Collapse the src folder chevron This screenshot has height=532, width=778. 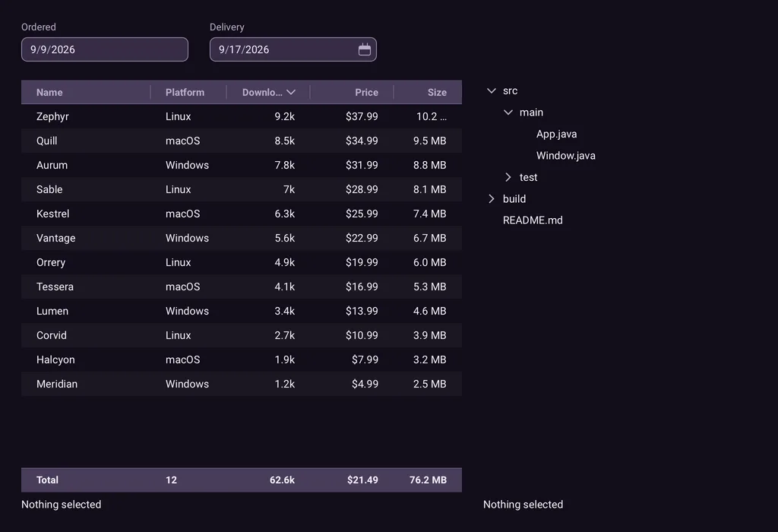click(x=492, y=90)
